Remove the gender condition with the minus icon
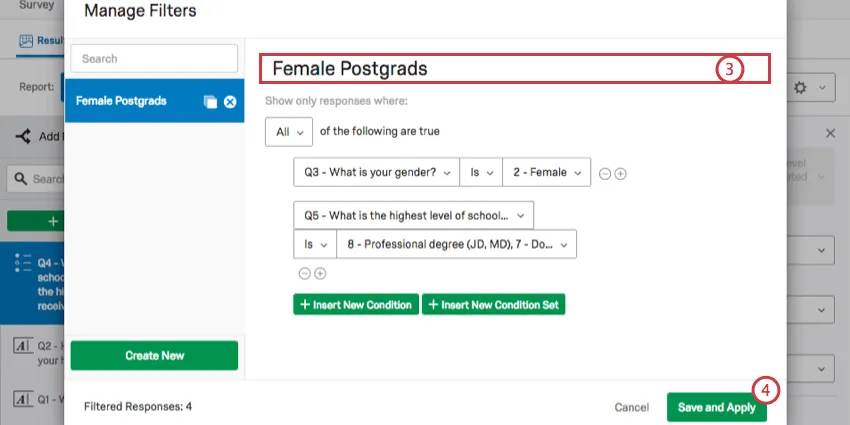Image resolution: width=850 pixels, height=425 pixels. point(604,173)
